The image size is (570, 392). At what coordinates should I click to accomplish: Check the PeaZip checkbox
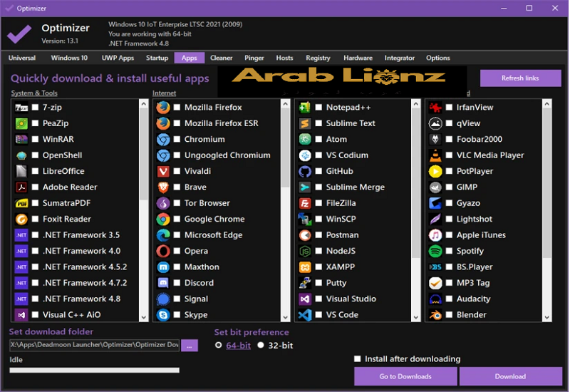[x=35, y=123]
